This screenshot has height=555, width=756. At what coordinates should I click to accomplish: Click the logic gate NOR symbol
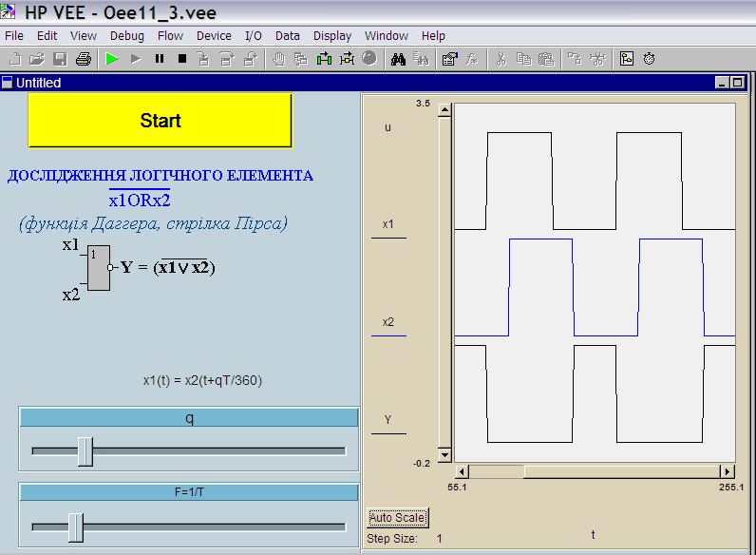pyautogui.click(x=99, y=268)
